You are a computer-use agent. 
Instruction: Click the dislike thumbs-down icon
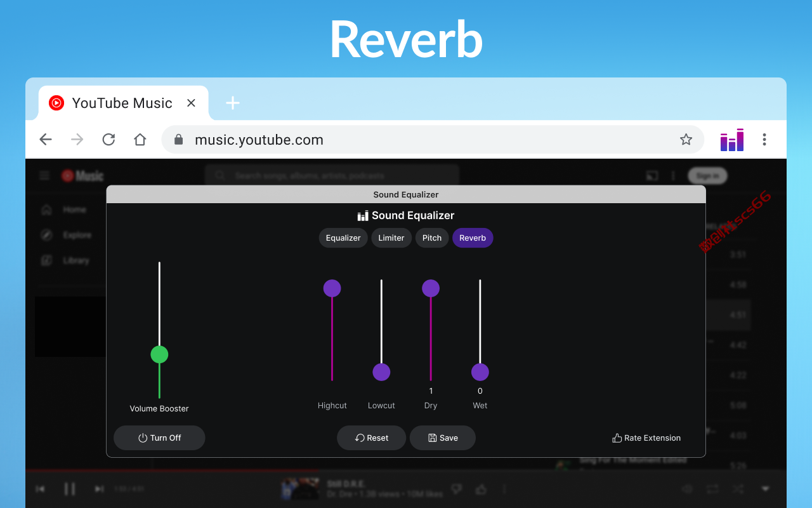456,489
